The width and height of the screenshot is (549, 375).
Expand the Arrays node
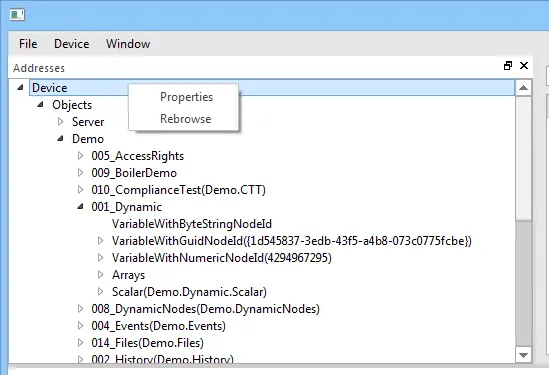100,275
